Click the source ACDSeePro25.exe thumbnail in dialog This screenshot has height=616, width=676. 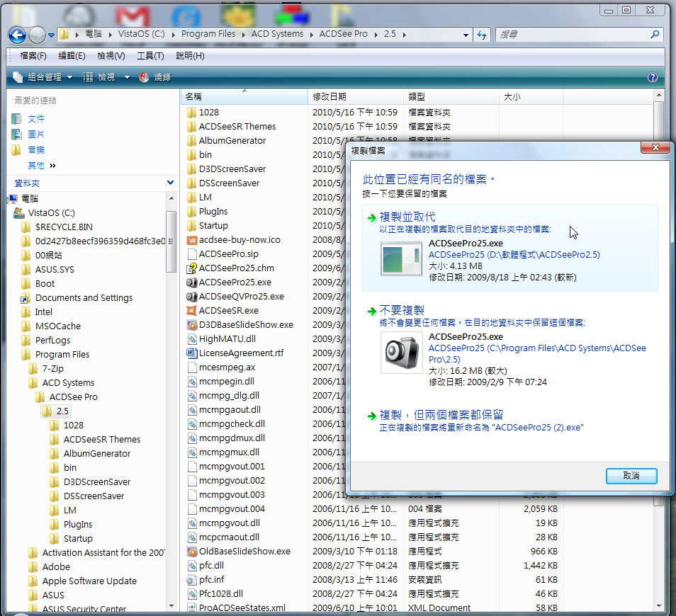tap(401, 258)
